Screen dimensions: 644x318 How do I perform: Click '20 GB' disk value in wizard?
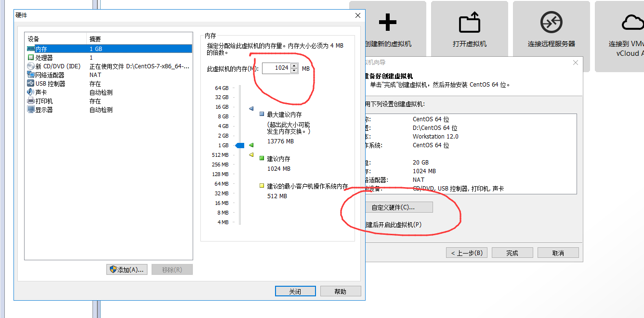(x=421, y=163)
